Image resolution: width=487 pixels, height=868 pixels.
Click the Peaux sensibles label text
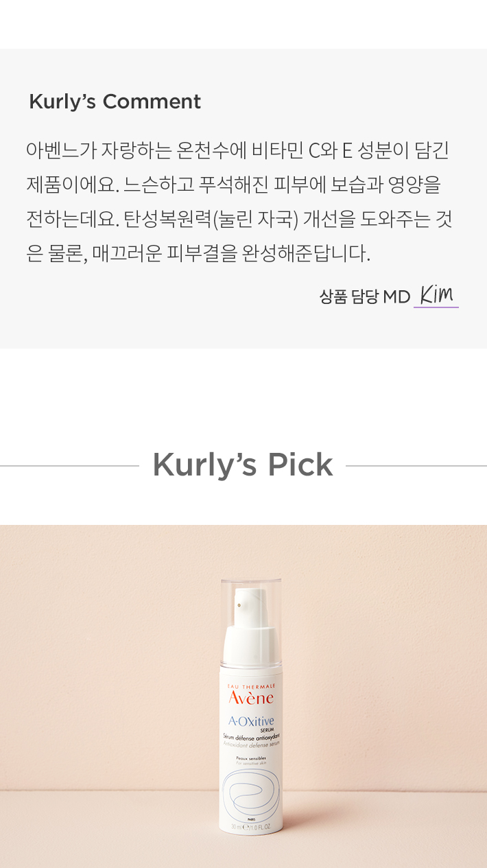250,757
